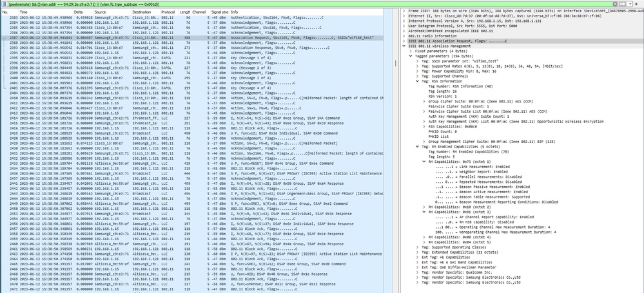Expand Tag: Supported Operating Classes
The width and height of the screenshot is (644, 293).
pyautogui.click(x=418, y=247)
